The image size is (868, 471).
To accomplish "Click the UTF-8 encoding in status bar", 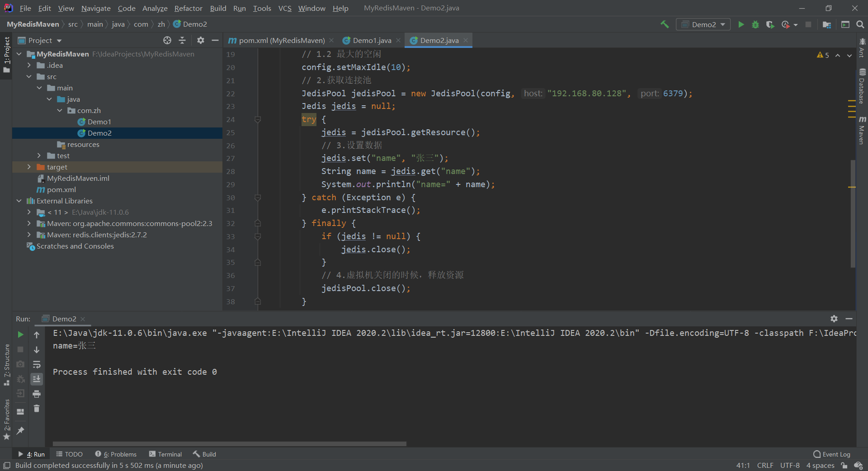I will point(789,466).
